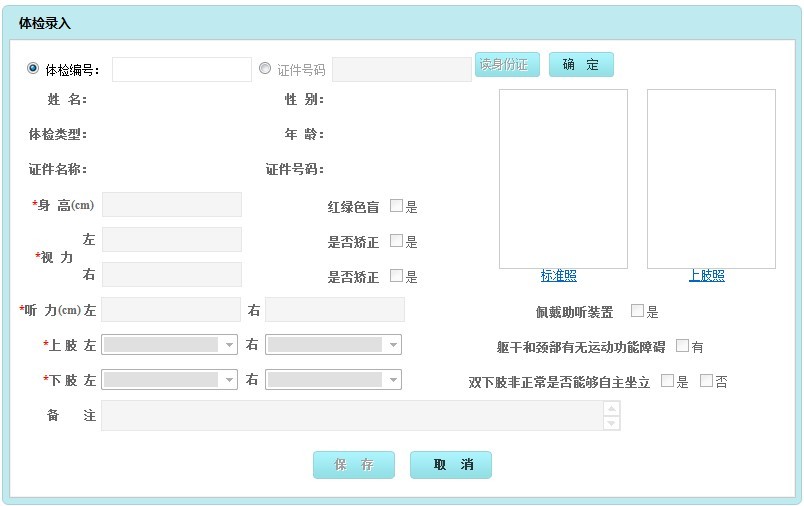Screen dimensions: 804x506
Task: Click the 备注 scroll down arrow
Action: (x=611, y=423)
